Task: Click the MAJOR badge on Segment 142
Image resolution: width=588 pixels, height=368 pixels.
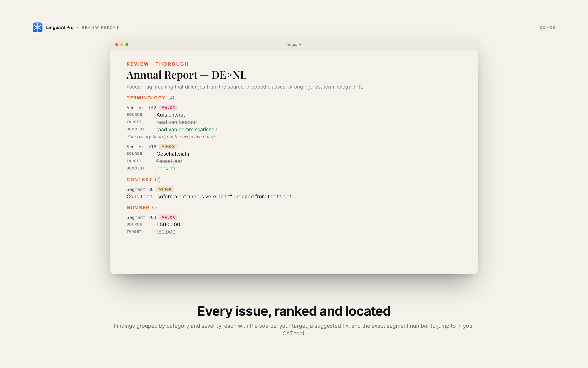Action: 168,108
